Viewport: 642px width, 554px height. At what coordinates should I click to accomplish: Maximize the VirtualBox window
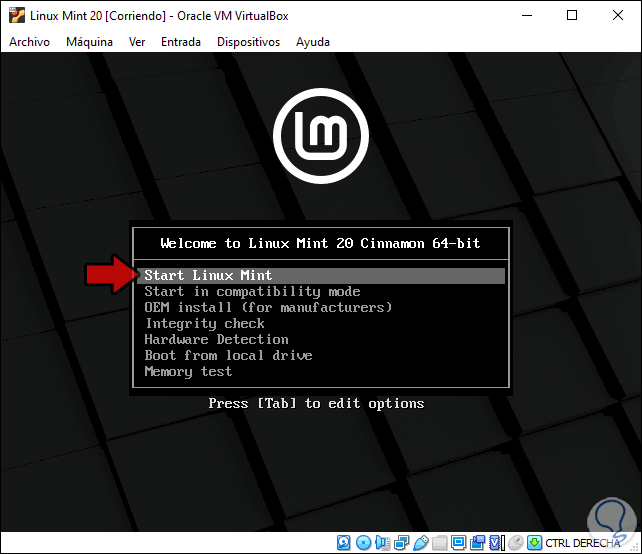[572, 16]
